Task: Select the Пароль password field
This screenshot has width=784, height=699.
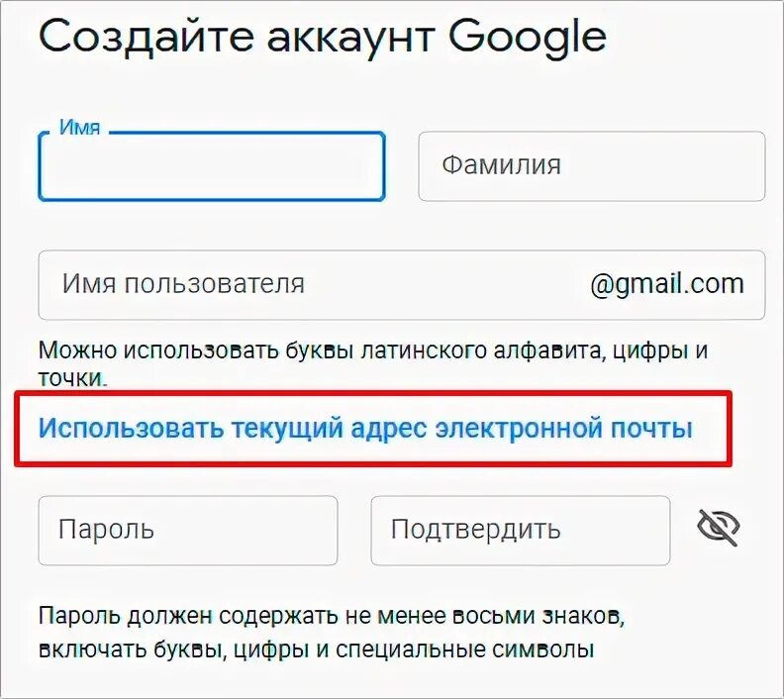Action: 188,531
